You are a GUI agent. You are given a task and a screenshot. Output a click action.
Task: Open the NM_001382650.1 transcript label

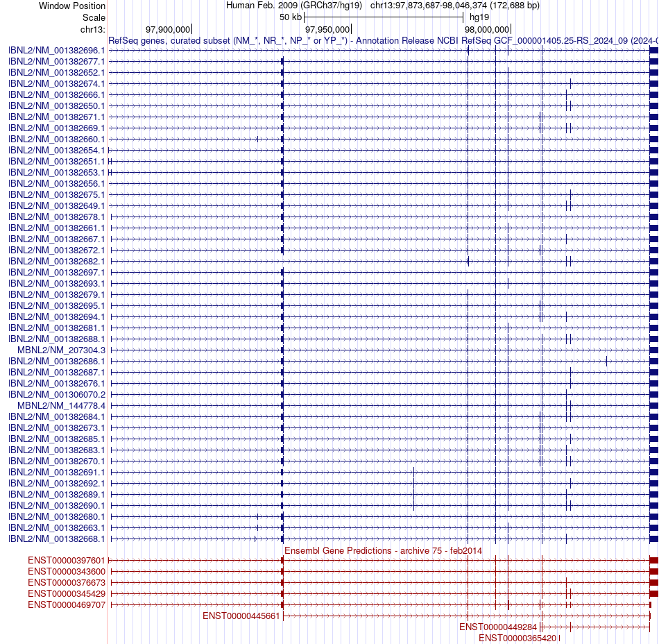57,106
